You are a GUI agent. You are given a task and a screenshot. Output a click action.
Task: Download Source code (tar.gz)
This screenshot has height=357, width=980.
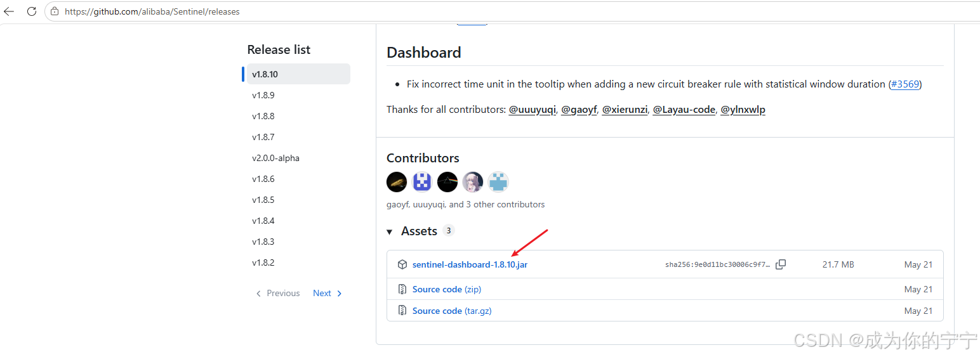[452, 311]
